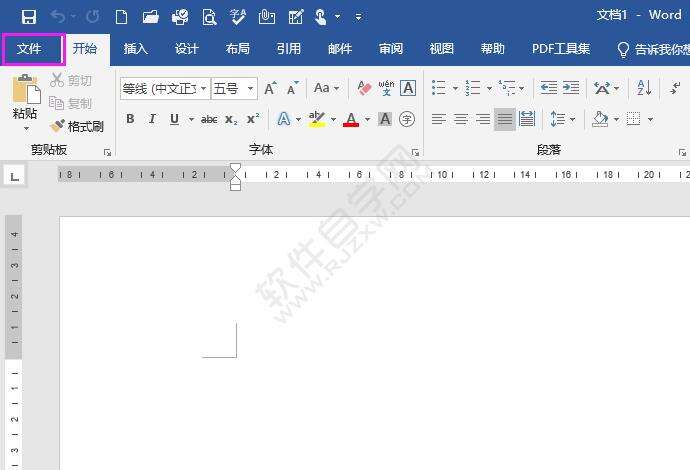Toggle subscript x₂

pos(231,119)
